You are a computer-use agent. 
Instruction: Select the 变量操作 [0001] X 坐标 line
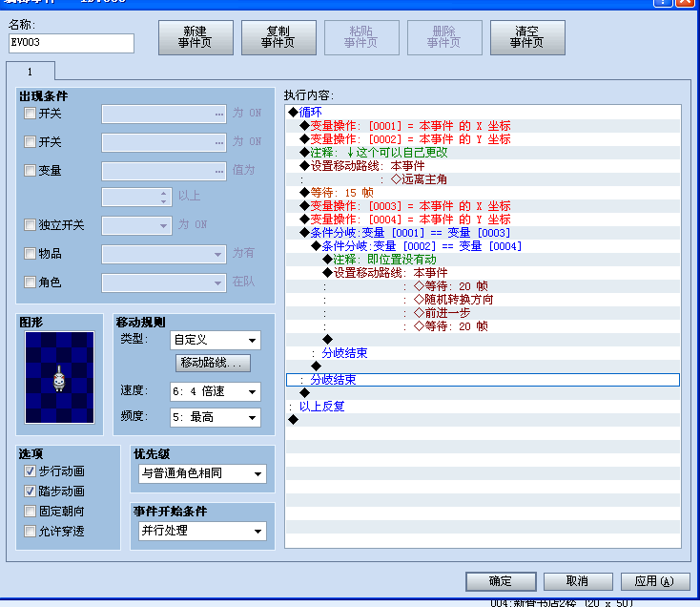[483, 126]
